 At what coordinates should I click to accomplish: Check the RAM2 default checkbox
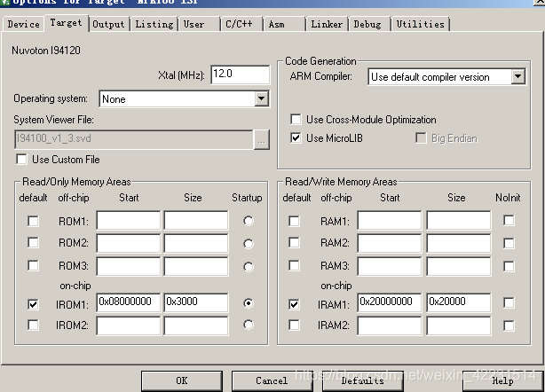click(x=294, y=242)
